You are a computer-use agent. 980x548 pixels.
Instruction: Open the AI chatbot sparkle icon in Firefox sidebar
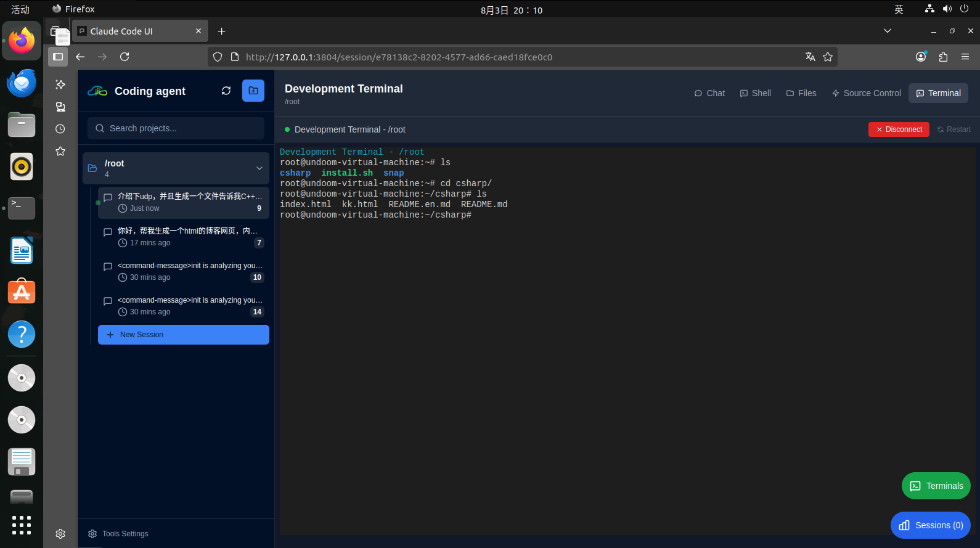[x=60, y=84]
